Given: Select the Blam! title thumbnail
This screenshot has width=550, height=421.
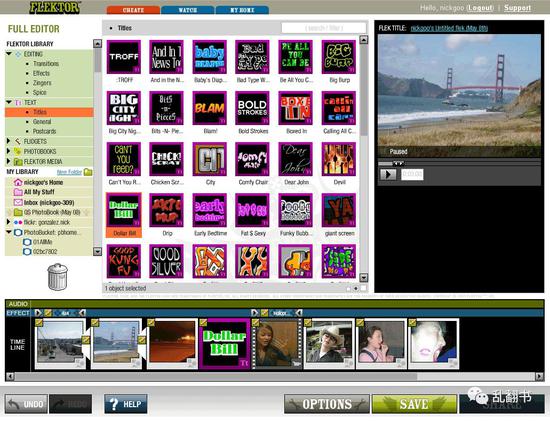Looking at the screenshot, I should click(x=209, y=108).
